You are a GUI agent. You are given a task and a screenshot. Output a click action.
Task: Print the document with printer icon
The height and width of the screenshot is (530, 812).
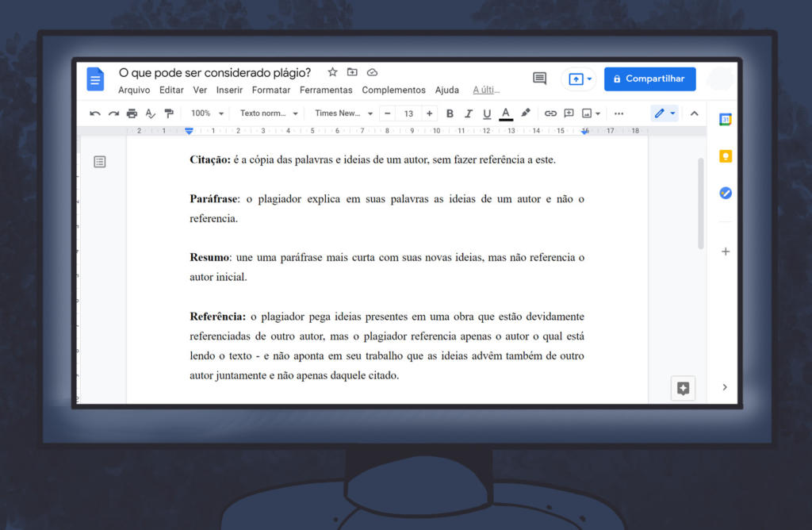(132, 113)
